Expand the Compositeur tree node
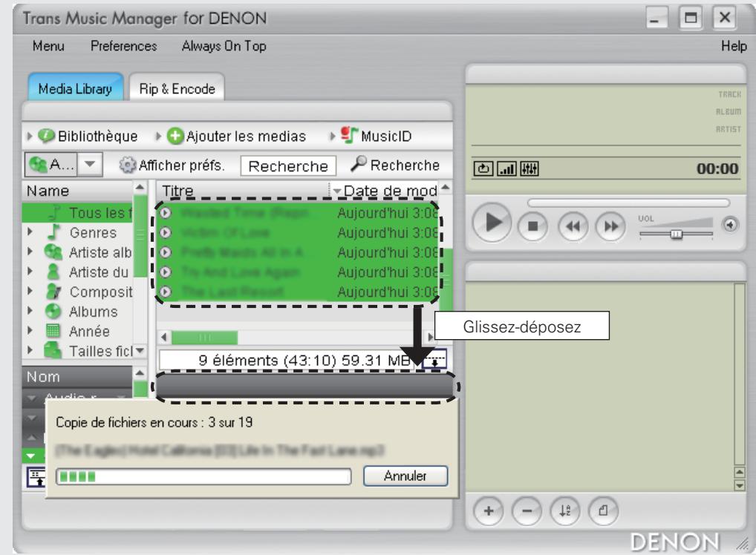 coord(30,291)
